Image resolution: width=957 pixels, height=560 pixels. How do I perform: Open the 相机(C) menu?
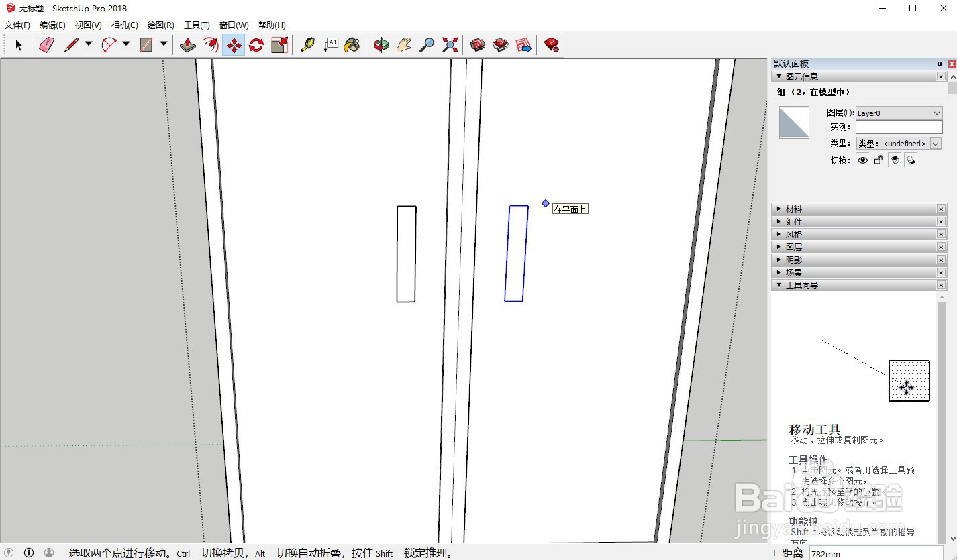[x=124, y=25]
